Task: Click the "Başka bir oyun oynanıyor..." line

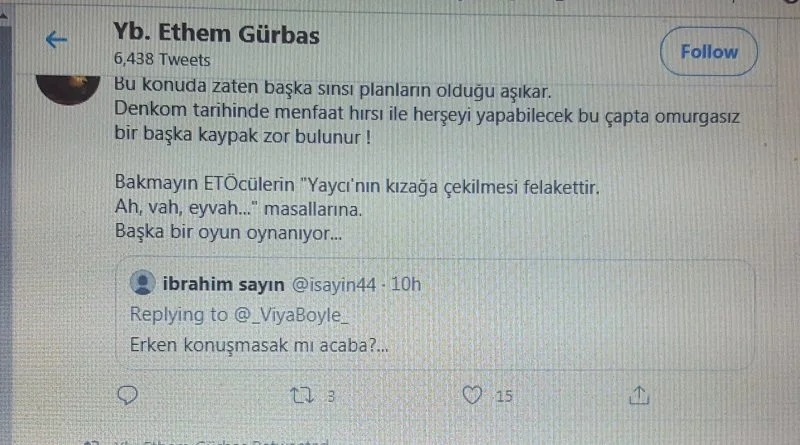Action: [x=228, y=236]
